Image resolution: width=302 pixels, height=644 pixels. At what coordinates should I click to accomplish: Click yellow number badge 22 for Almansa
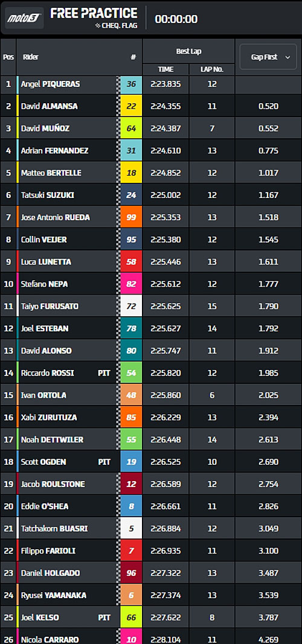coord(131,106)
